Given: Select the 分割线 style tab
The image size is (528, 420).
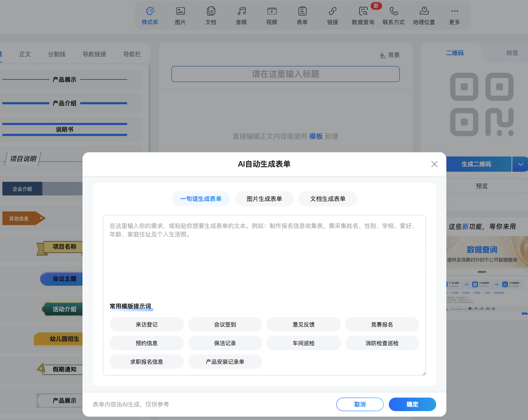Looking at the screenshot, I should click(57, 54).
